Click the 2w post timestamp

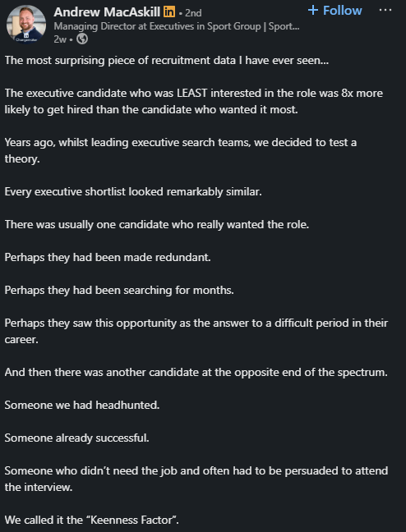59,39
